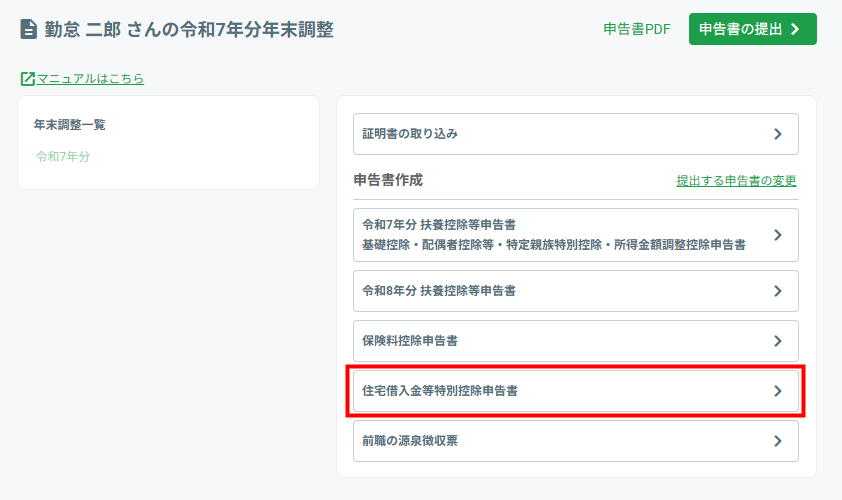
Task: Submit the form with 申告書の提出
Action: 752,29
